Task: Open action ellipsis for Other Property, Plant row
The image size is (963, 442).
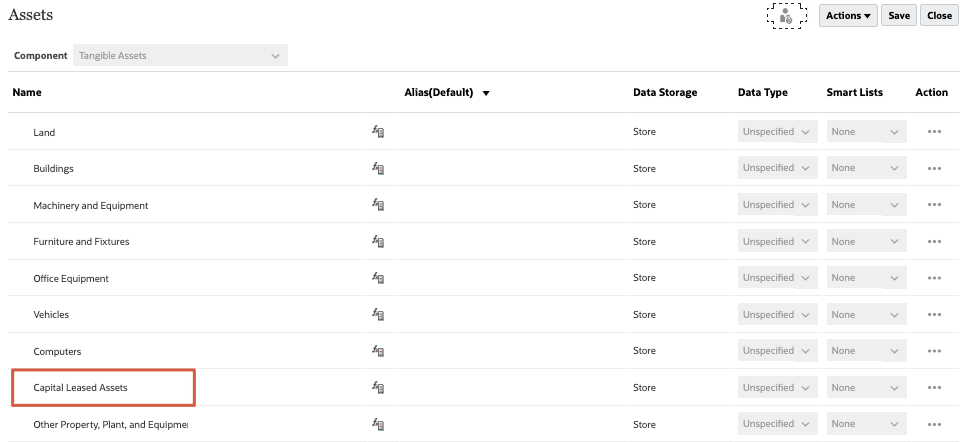Action: coord(934,424)
